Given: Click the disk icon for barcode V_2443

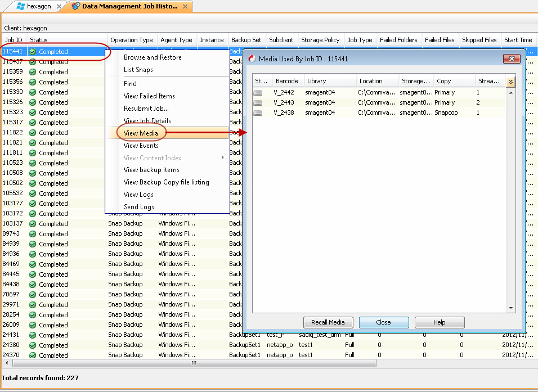Looking at the screenshot, I should point(258,102).
